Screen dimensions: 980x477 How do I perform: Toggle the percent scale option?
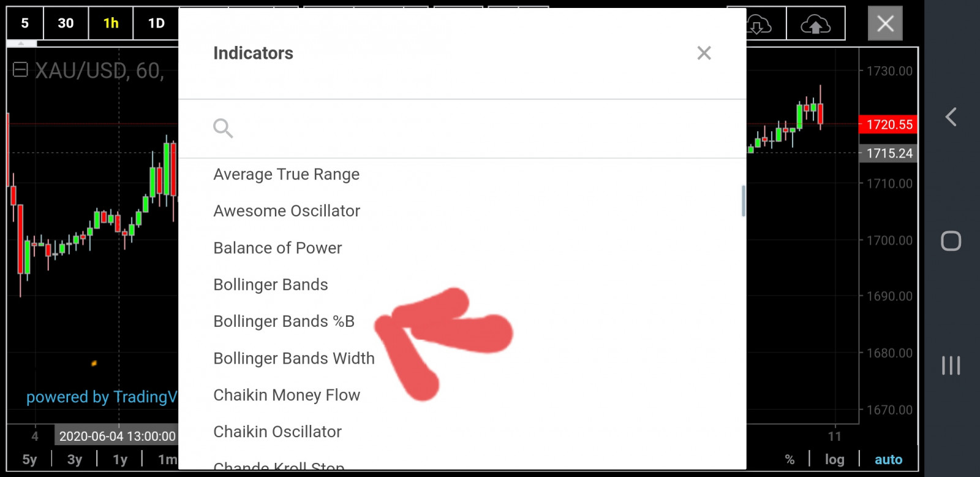coord(790,459)
